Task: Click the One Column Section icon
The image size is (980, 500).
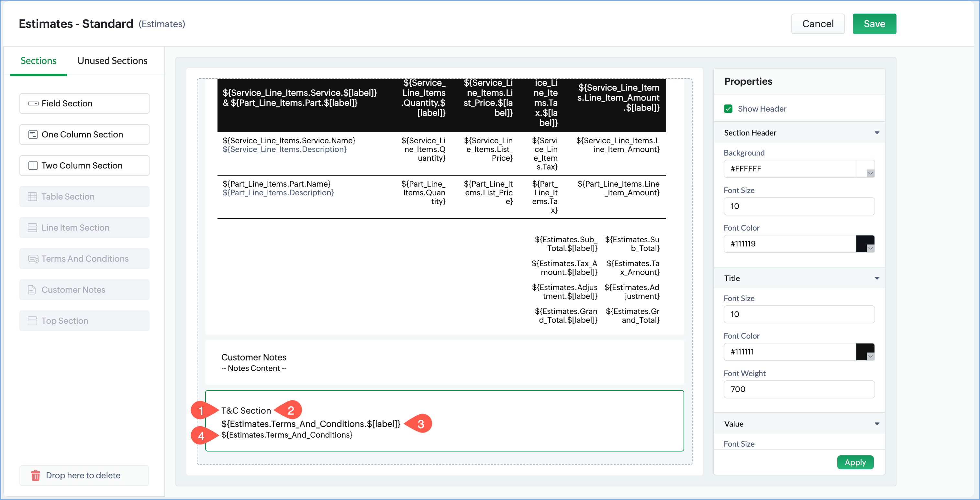Action: 33,135
